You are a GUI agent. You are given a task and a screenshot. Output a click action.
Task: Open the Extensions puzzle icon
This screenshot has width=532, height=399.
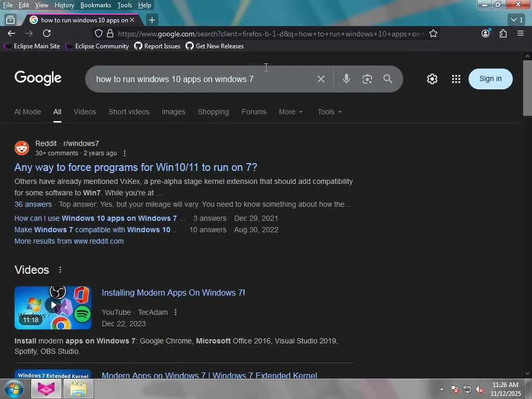point(503,33)
